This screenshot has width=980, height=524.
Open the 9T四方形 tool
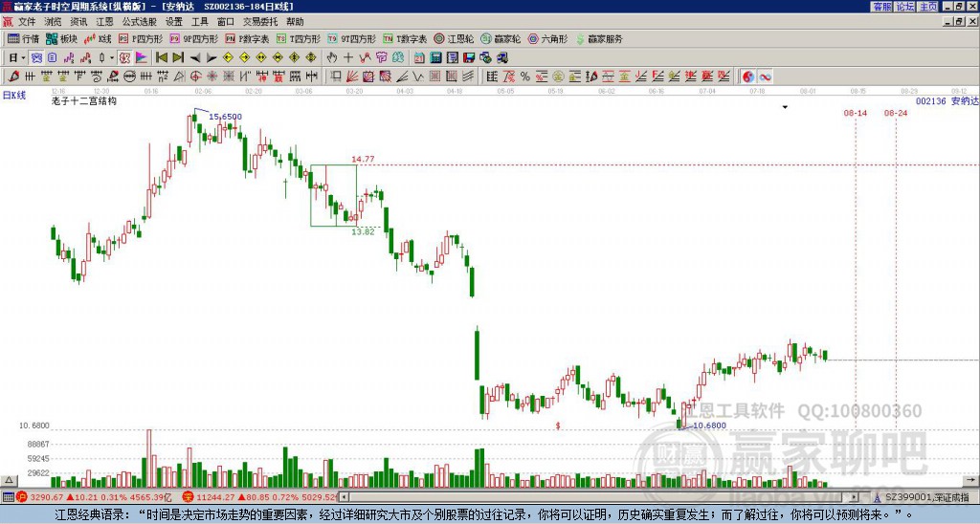click(352, 38)
